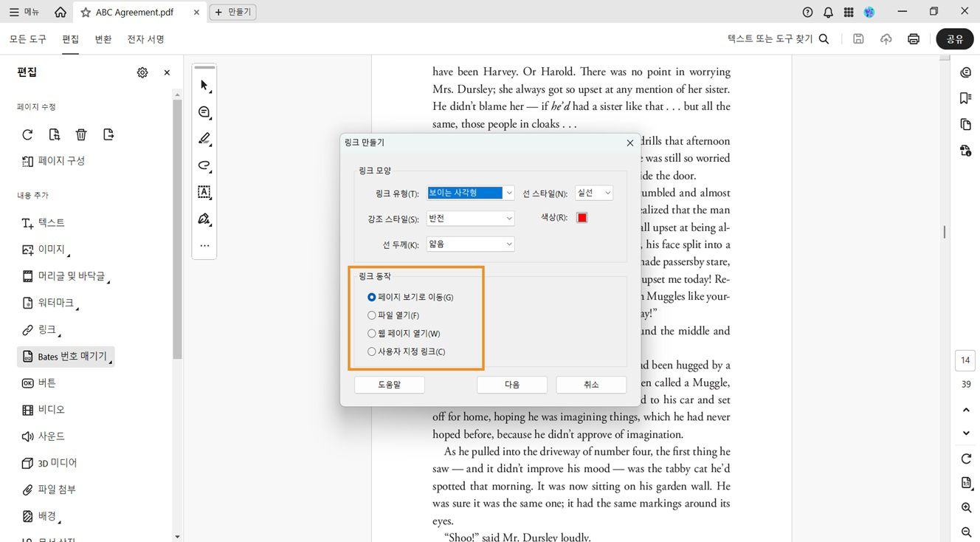Click the print icon in the top toolbar
Screen dimensions: 980x542
pyautogui.click(x=914, y=38)
